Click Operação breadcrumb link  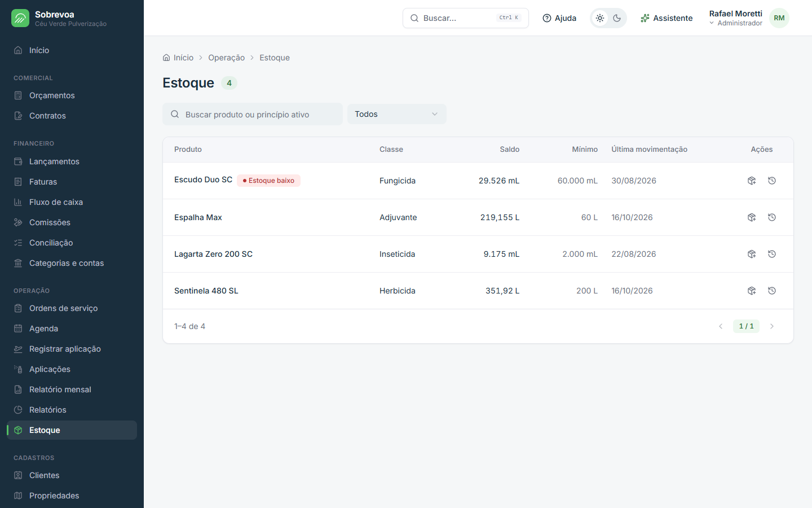[x=226, y=58]
